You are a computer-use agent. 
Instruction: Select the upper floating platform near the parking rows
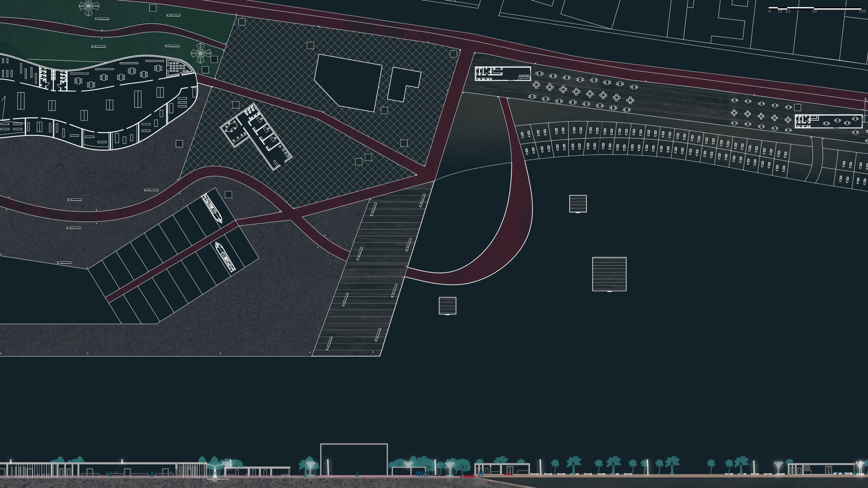coord(578,203)
